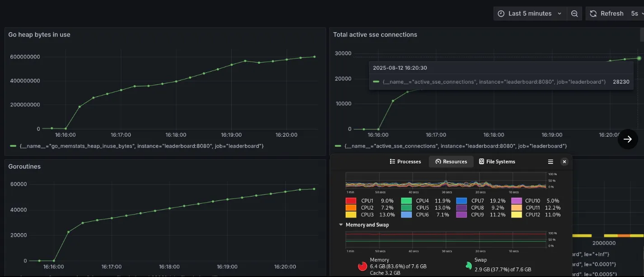This screenshot has width=644, height=277.
Task: Select the Resources gauge icon
Action: click(x=437, y=161)
